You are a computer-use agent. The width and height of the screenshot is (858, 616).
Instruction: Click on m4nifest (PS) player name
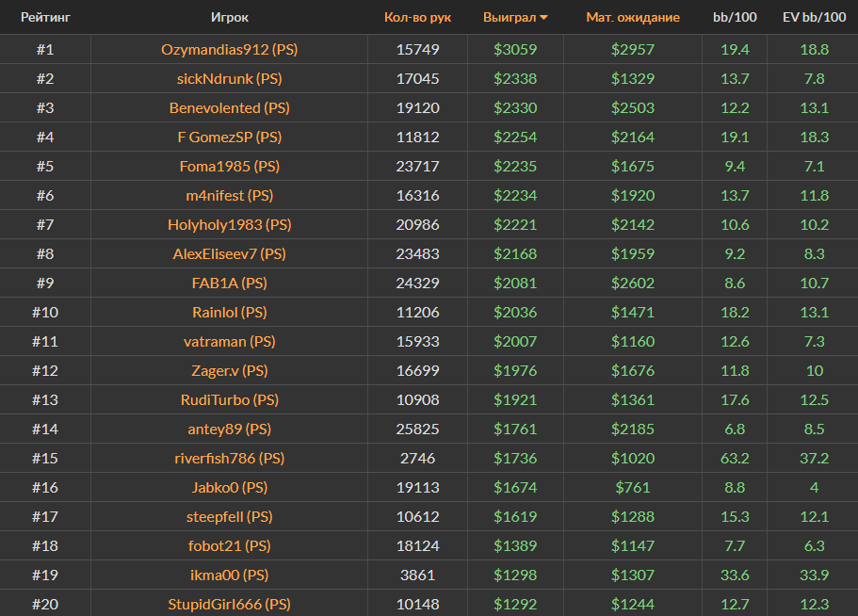pyautogui.click(x=230, y=195)
